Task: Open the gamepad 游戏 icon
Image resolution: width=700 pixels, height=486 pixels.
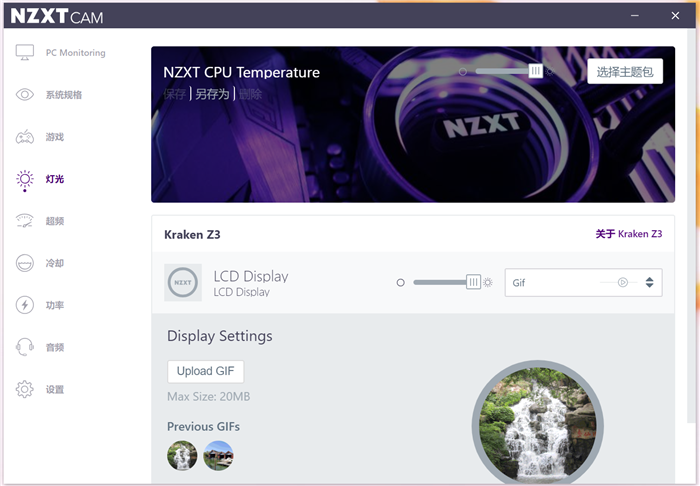Action: [25, 137]
